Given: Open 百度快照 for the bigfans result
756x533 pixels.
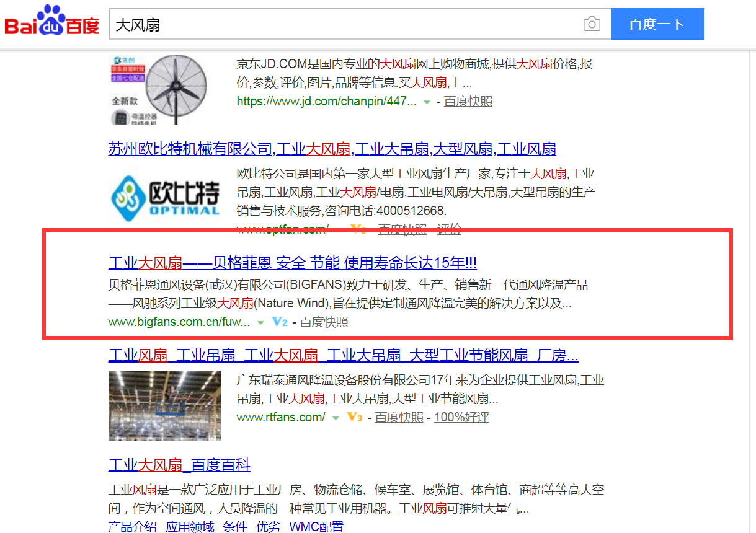Looking at the screenshot, I should [x=324, y=322].
